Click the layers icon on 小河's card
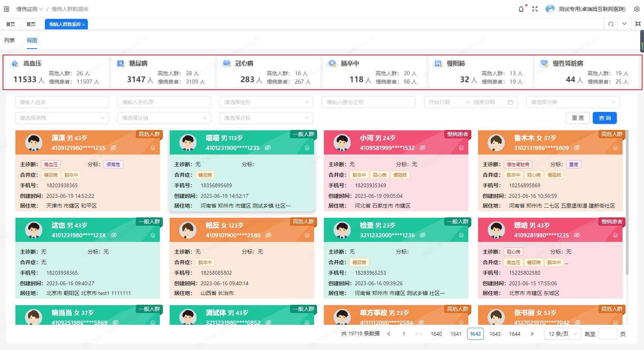The image size is (644, 350). (x=461, y=148)
